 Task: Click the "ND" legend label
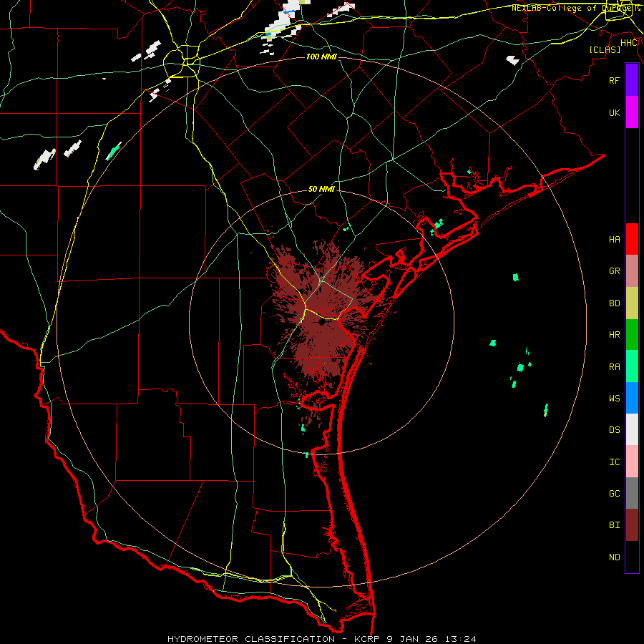click(614, 557)
